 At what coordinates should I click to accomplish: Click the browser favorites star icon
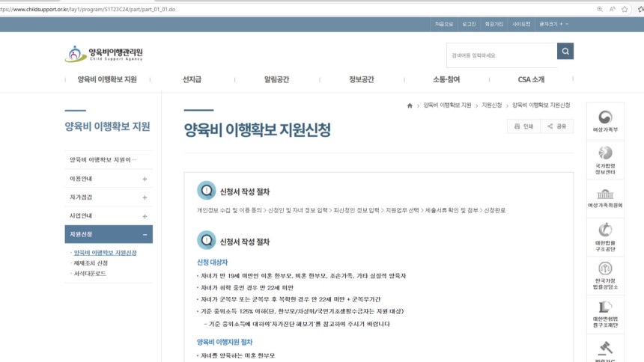click(x=625, y=9)
